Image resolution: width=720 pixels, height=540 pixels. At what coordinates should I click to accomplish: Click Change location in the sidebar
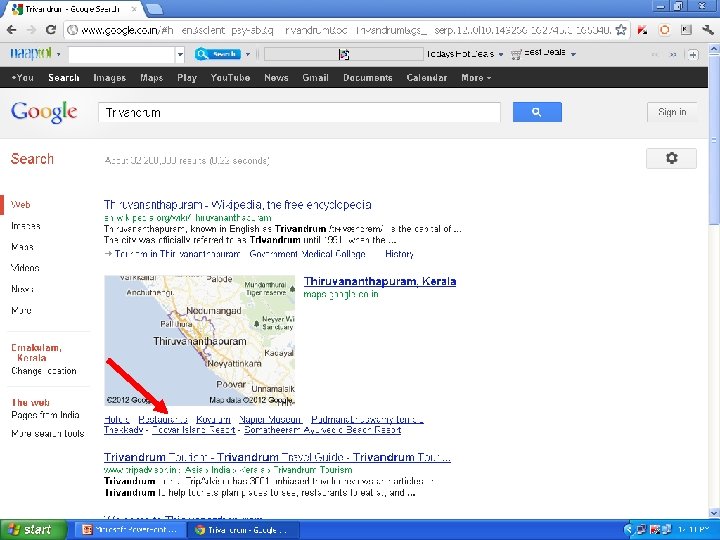[x=44, y=371]
